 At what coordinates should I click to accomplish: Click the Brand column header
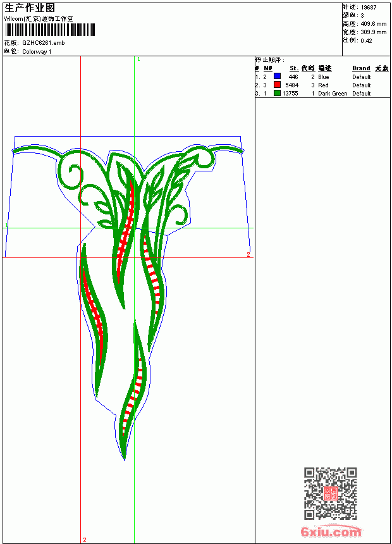coord(361,68)
